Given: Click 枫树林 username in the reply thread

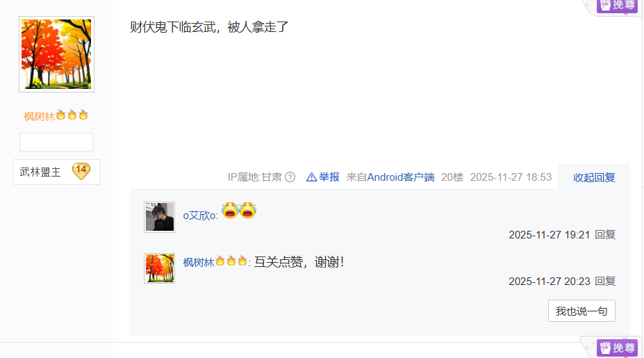Looking at the screenshot, I should coord(199,262).
